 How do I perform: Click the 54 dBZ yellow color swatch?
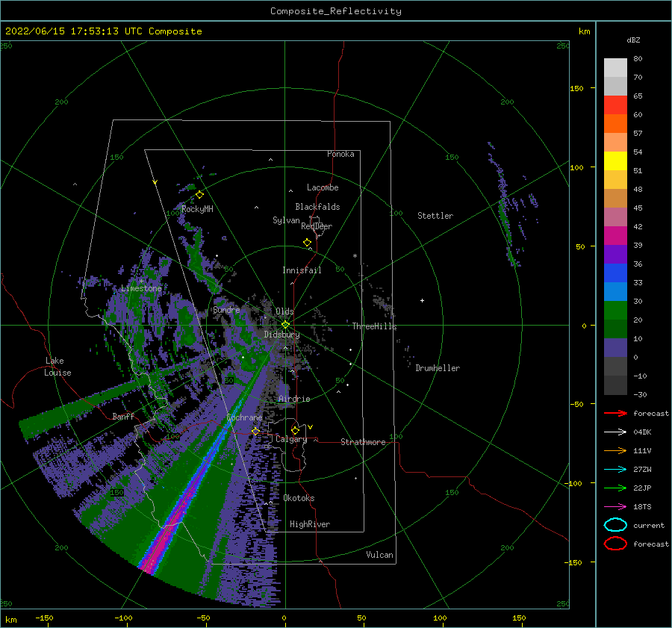point(615,161)
